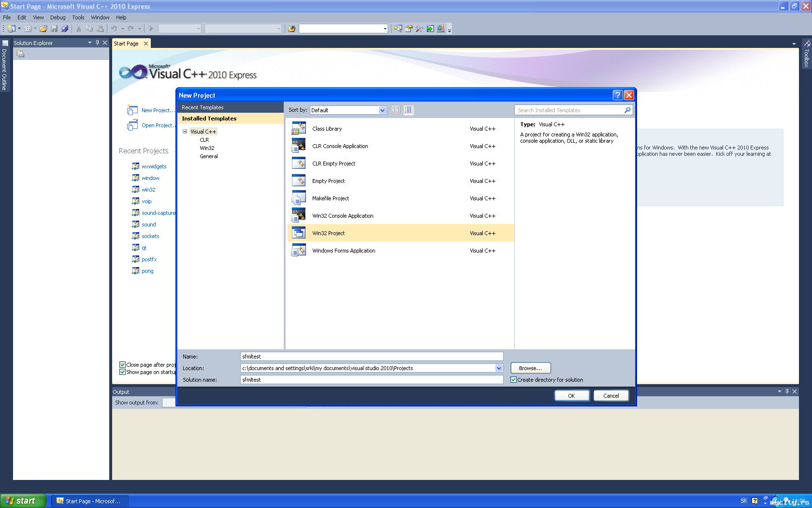Open the wxwidgets recent project
Viewport: 812px width, 508px height.
click(154, 166)
